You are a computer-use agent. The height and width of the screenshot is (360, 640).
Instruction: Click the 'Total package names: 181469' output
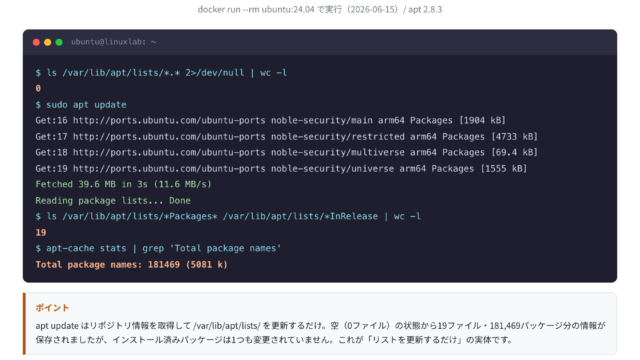click(131, 264)
